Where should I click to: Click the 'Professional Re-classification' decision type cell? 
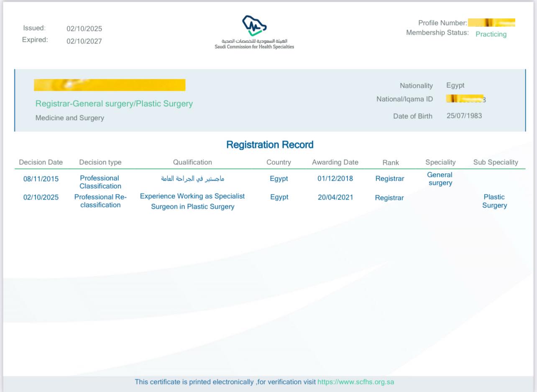point(100,201)
